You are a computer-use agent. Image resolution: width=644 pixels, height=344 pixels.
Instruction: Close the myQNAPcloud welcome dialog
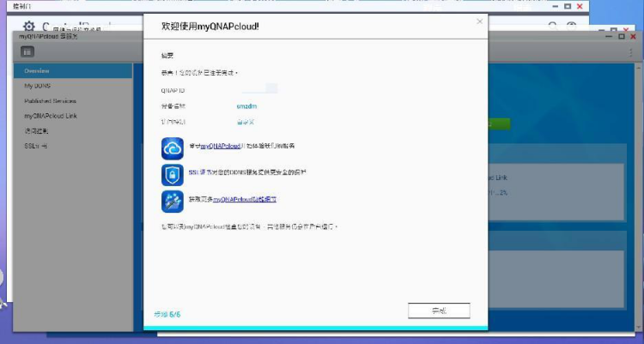(x=479, y=21)
